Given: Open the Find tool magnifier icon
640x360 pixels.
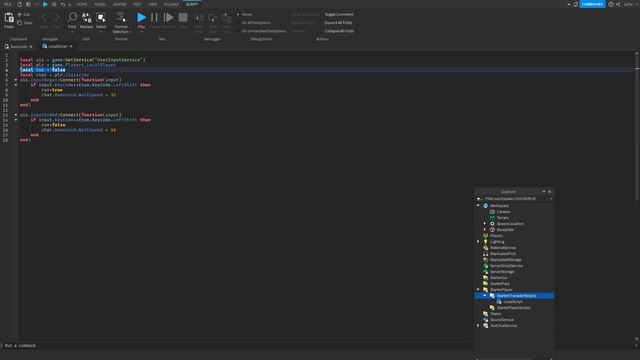Looking at the screenshot, I should (x=72, y=17).
